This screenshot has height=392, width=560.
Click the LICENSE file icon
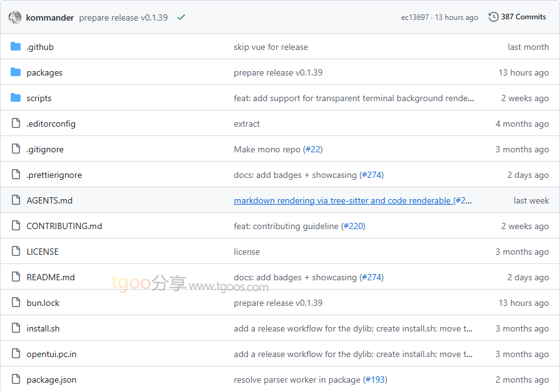tap(16, 252)
